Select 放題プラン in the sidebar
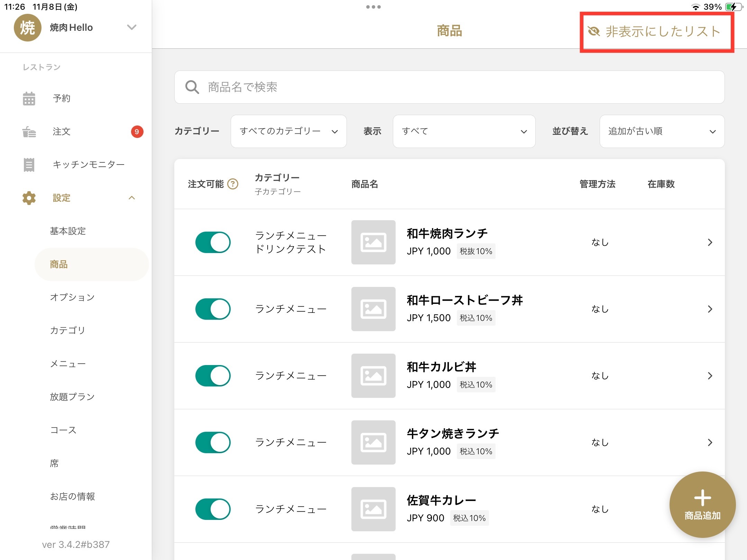 pos(72,397)
